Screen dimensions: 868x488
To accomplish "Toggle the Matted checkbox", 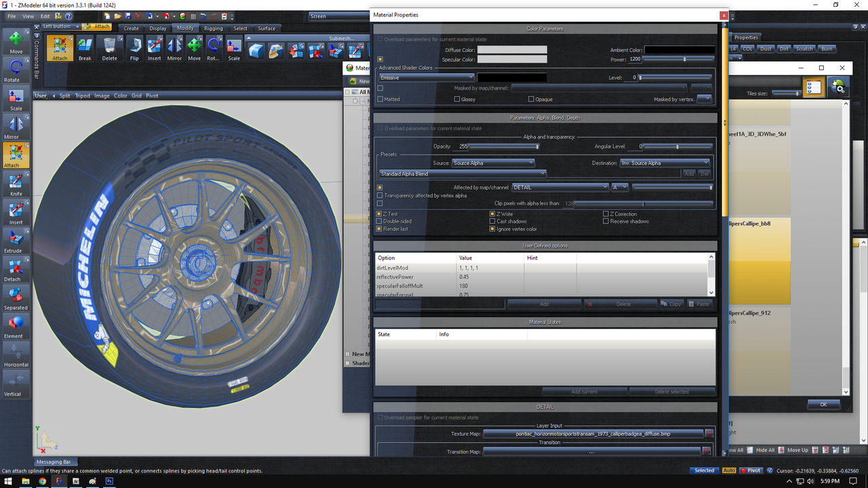I will (380, 99).
